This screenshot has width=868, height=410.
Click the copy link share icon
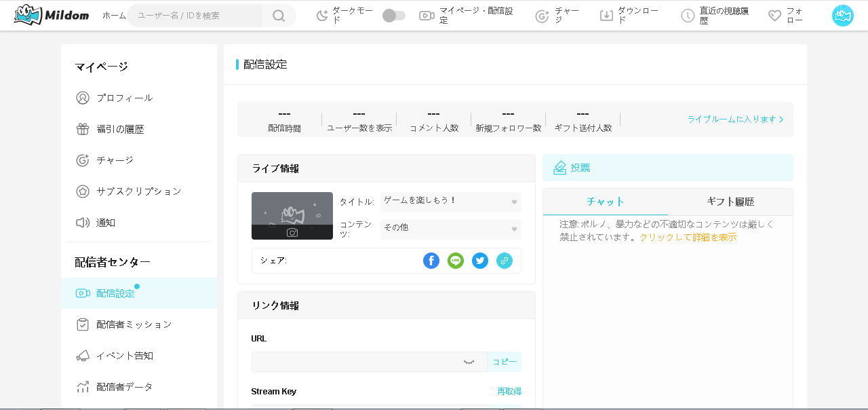(505, 261)
